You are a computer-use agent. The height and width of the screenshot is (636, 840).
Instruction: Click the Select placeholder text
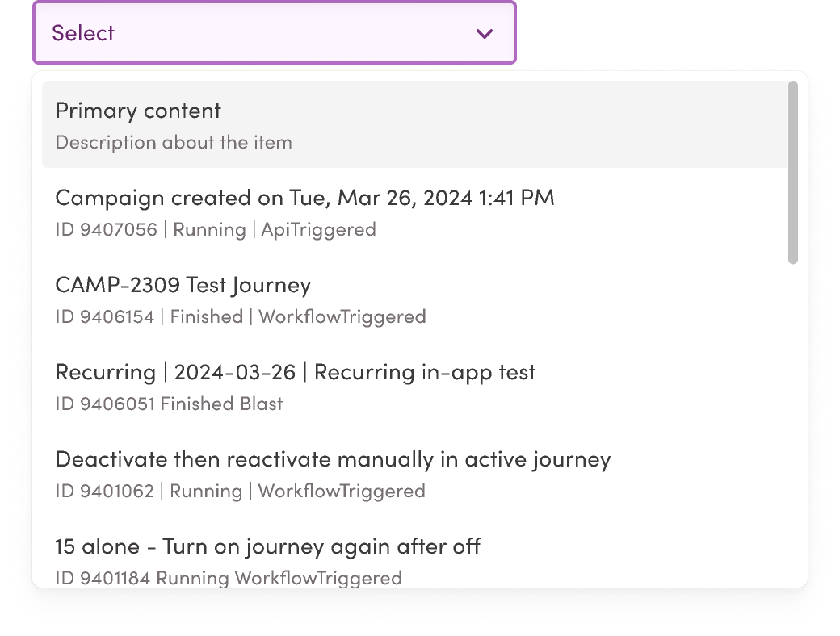coord(83,33)
